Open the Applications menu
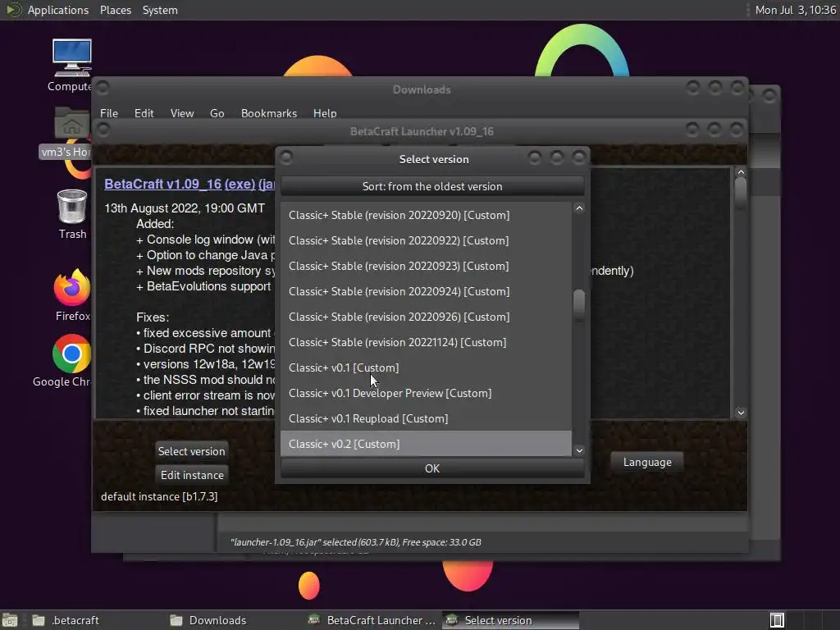This screenshot has height=630, width=840. [x=58, y=10]
